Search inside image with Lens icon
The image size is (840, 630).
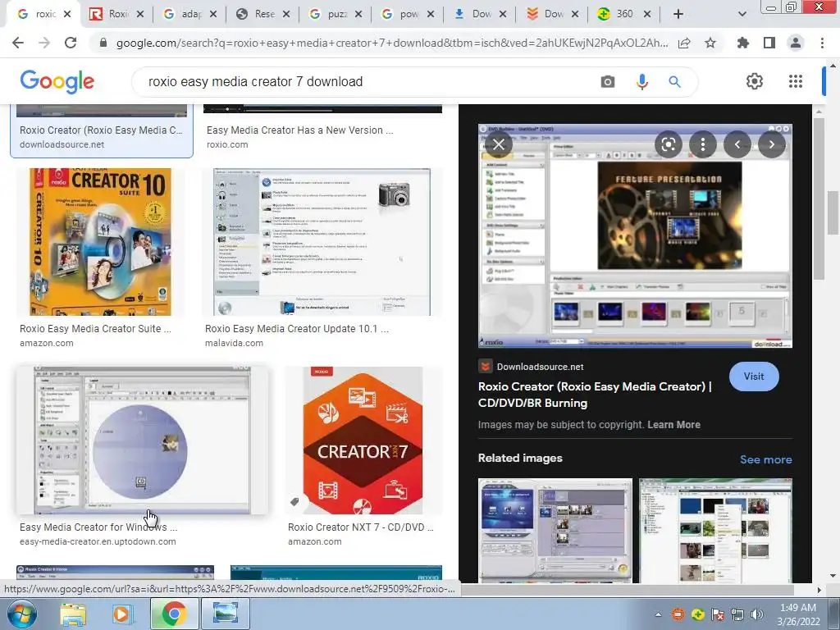pos(668,144)
